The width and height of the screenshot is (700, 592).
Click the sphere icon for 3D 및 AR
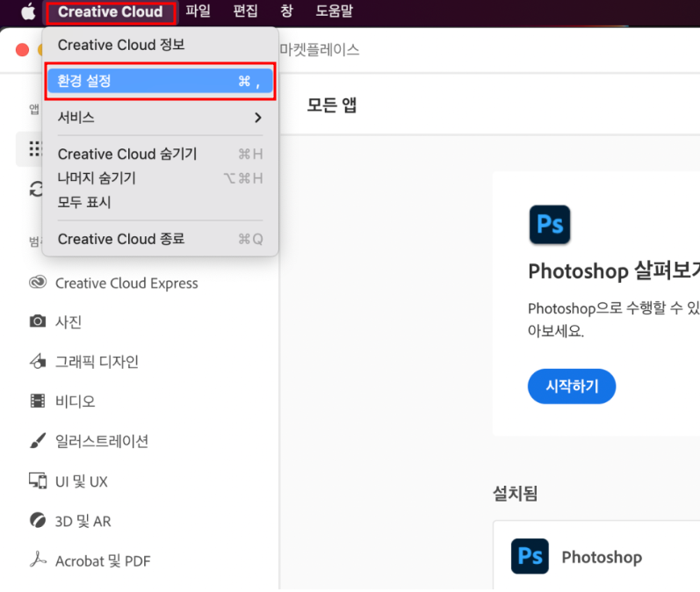coord(38,521)
